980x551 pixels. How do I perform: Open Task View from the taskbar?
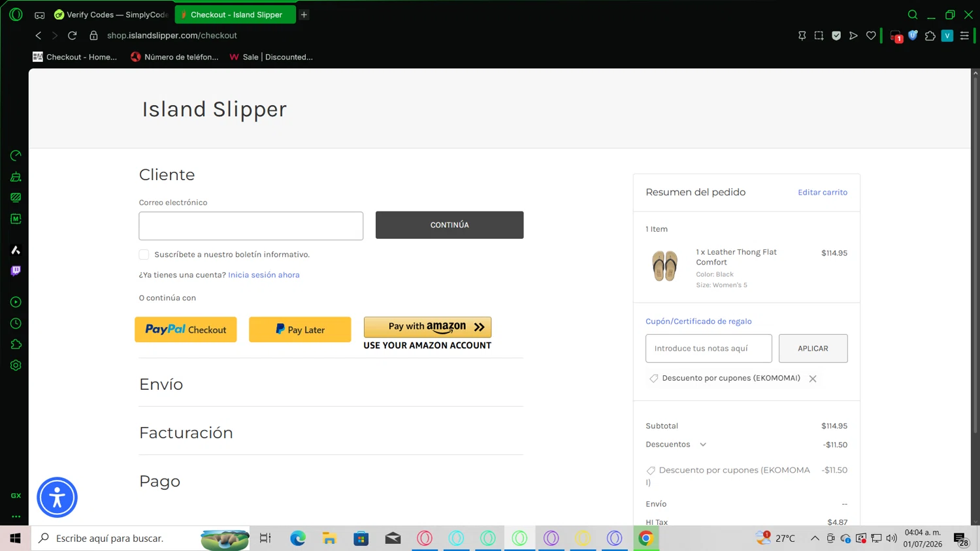[265, 538]
